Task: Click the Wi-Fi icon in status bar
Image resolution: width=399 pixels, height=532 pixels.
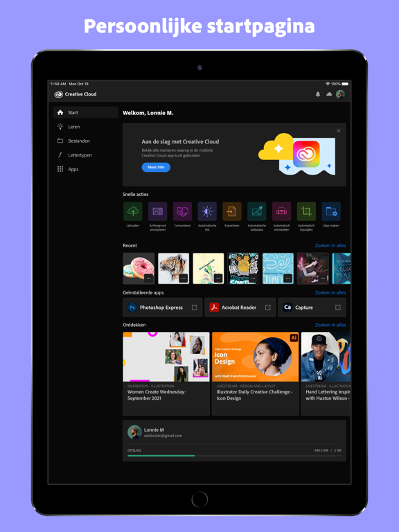Action: tap(328, 84)
